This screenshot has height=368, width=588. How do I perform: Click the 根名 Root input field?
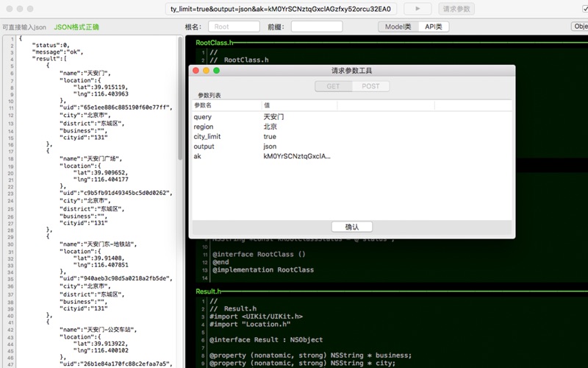[x=234, y=26]
